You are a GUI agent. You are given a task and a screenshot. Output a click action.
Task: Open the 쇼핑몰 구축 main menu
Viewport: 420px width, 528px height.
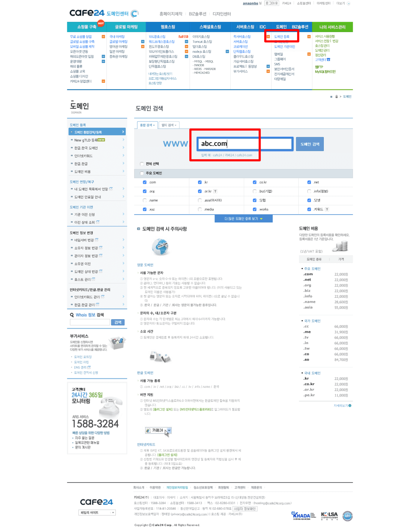point(87,27)
